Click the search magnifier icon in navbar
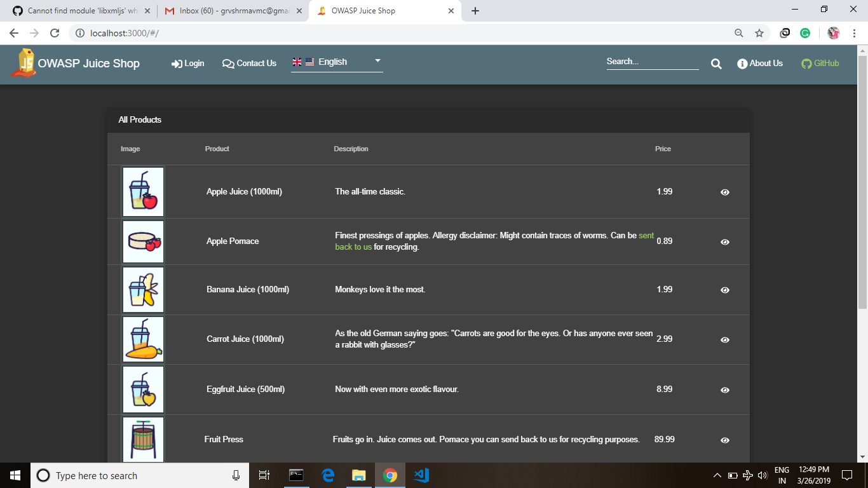Viewport: 868px width, 488px height. click(x=716, y=64)
